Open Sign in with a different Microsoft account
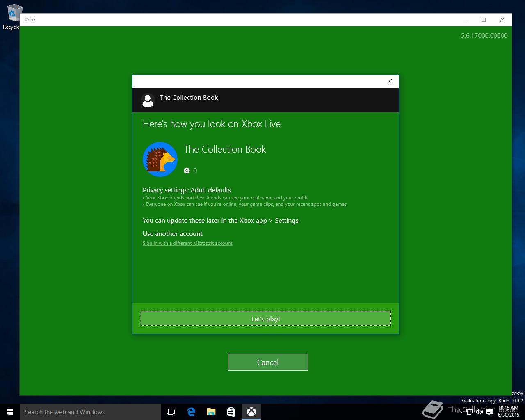This screenshot has width=525, height=420. click(187, 243)
